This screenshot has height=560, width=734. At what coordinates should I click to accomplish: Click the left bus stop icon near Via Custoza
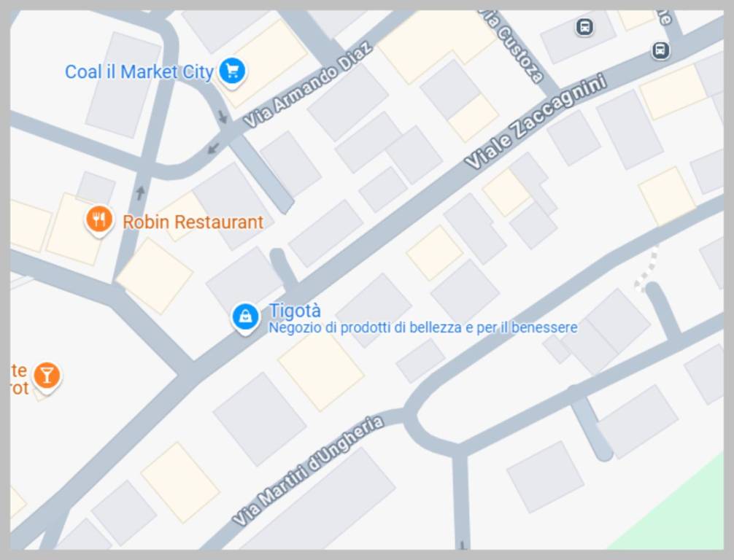pos(584,27)
